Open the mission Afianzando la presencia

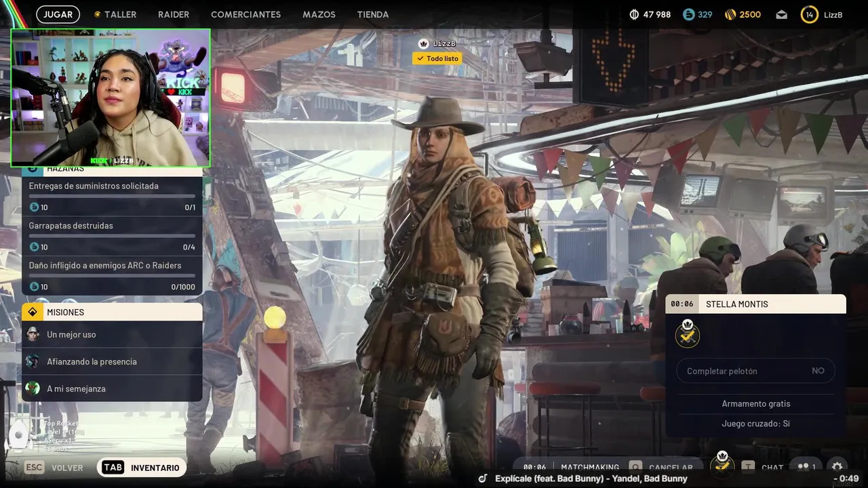point(112,361)
